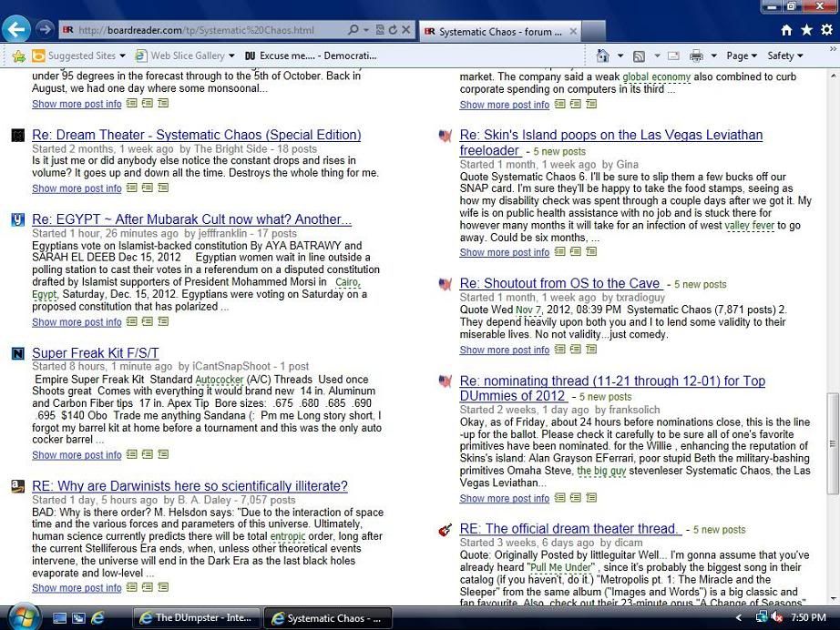Screen dimensions: 840x630
Task: Refresh the page with the reload icon
Action: pyautogui.click(x=393, y=30)
